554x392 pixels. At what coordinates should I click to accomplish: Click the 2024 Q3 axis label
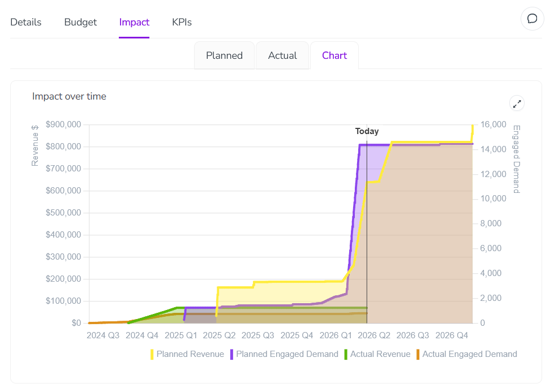click(x=103, y=335)
